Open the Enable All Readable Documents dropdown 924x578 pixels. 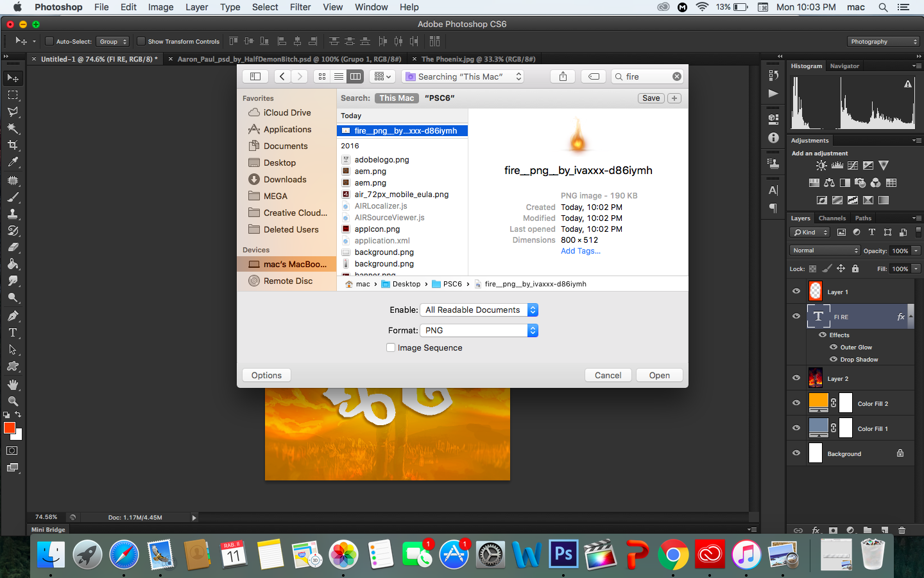click(x=479, y=310)
